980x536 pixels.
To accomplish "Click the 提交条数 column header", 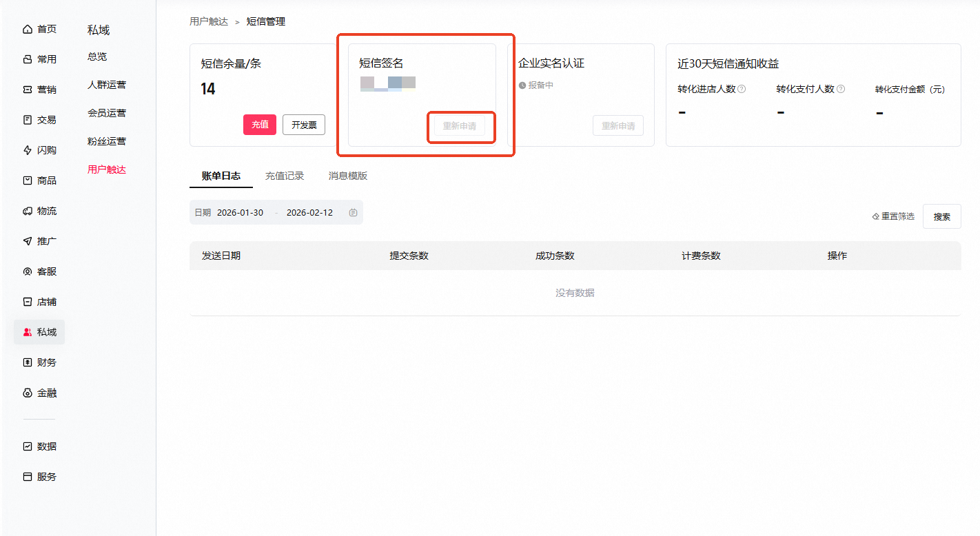I will click(409, 256).
